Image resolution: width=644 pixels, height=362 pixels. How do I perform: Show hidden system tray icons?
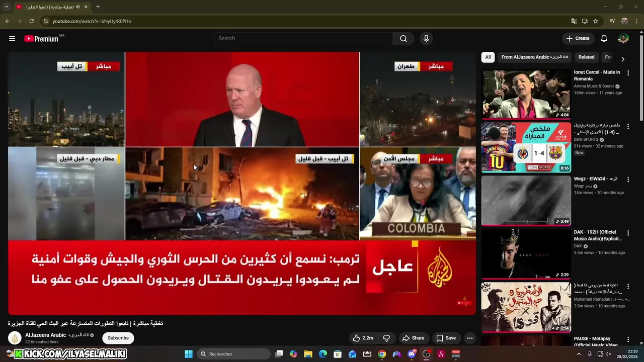(579, 354)
